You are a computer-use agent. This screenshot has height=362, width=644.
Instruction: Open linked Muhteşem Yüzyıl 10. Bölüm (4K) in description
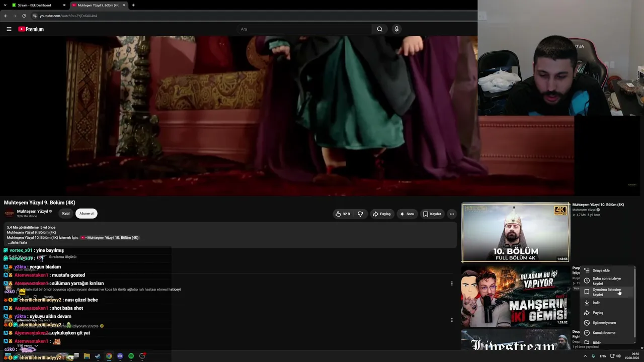pyautogui.click(x=110, y=237)
